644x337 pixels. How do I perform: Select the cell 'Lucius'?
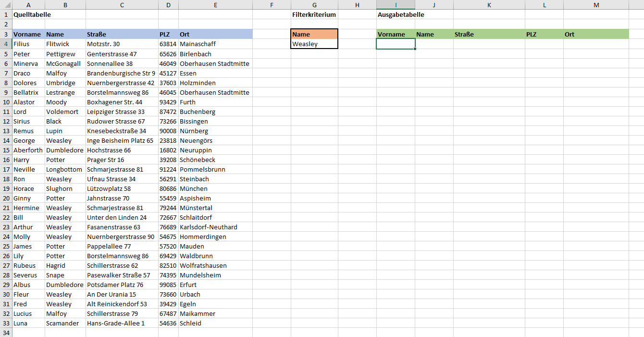(29, 313)
